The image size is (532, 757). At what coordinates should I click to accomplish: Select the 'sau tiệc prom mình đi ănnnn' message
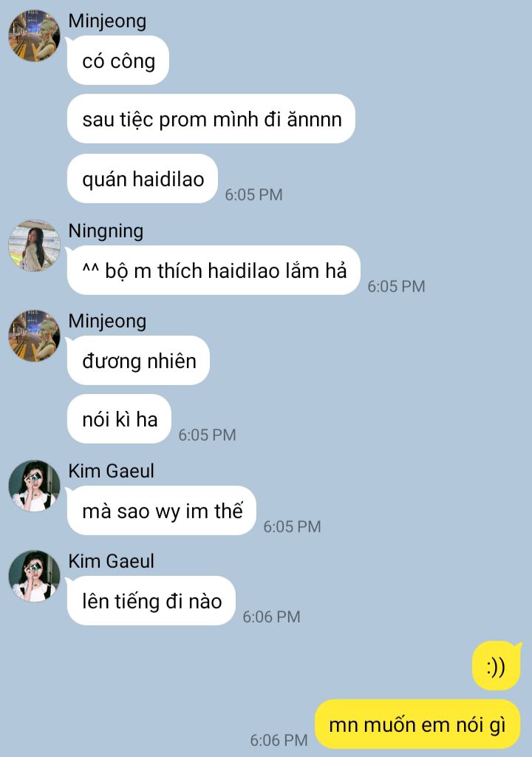(211, 119)
